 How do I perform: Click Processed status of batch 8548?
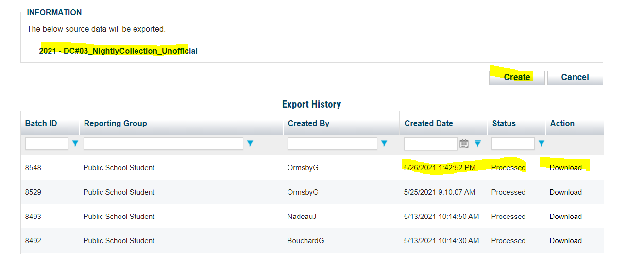click(x=508, y=168)
